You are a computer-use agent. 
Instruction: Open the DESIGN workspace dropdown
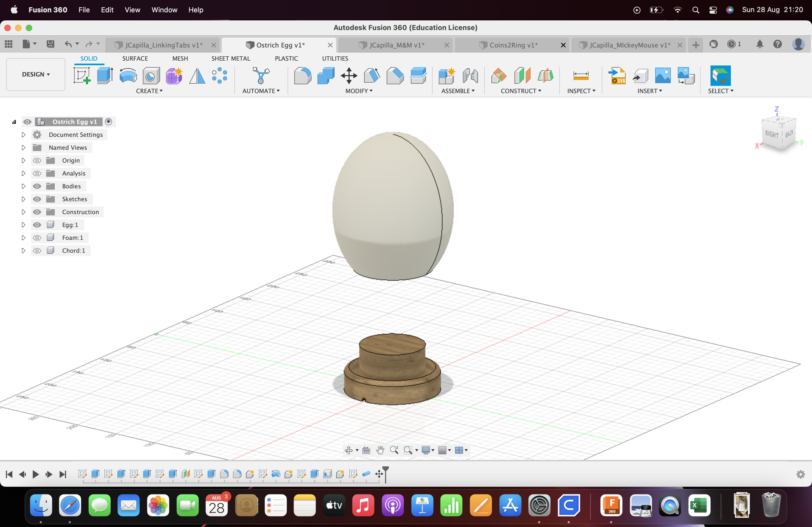pyautogui.click(x=35, y=74)
